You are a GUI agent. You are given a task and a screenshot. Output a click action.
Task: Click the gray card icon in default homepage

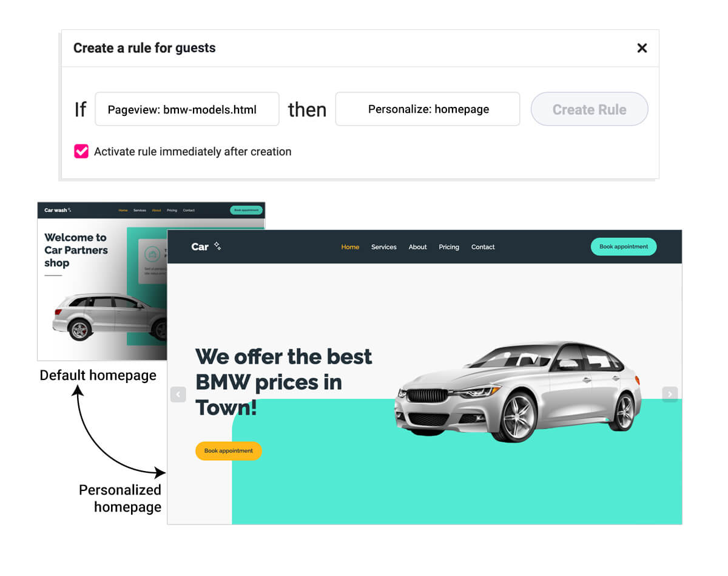[x=153, y=254]
